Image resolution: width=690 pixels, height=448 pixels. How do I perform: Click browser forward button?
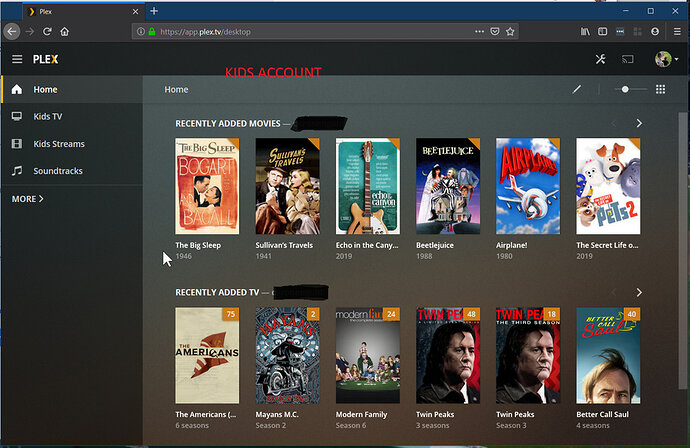[x=29, y=32]
